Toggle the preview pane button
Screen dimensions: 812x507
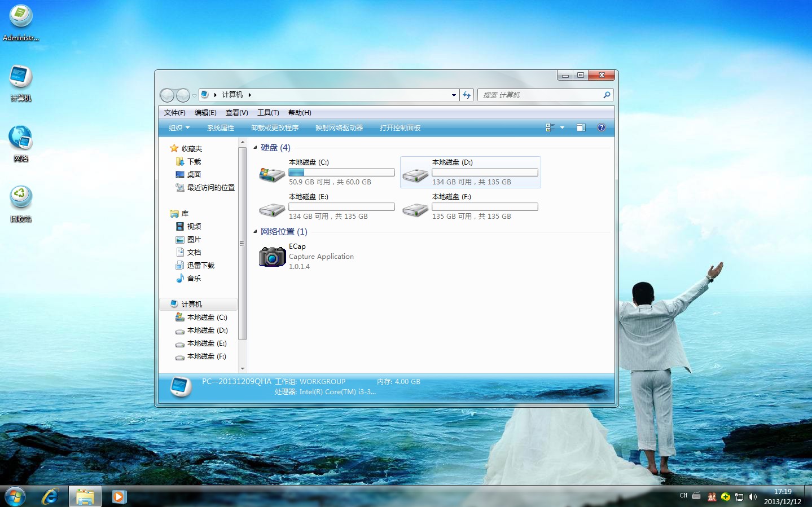[581, 127]
